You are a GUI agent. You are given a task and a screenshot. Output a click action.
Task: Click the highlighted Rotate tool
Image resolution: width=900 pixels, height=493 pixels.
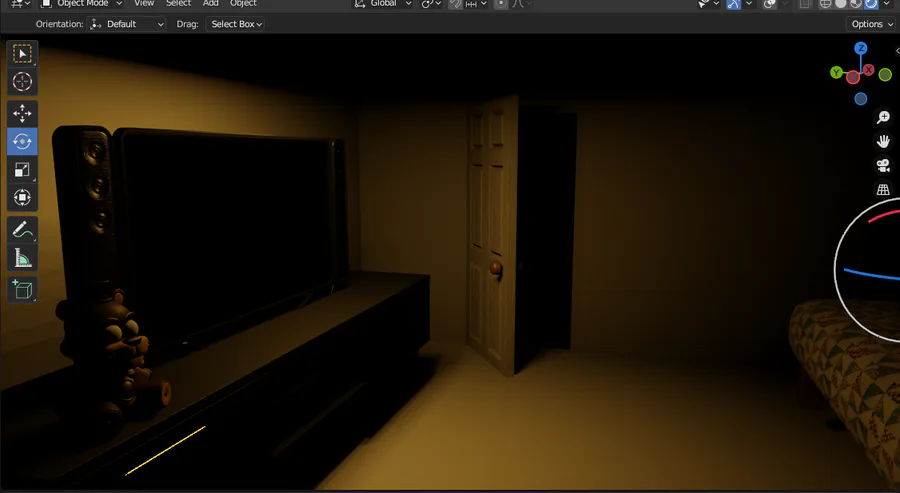click(22, 142)
